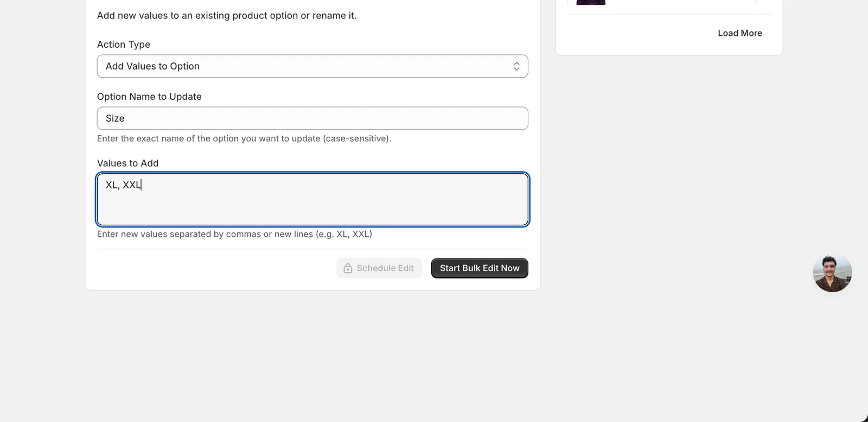This screenshot has height=422, width=868.
Task: Click the case-sensitive hint text
Action: coord(244,138)
